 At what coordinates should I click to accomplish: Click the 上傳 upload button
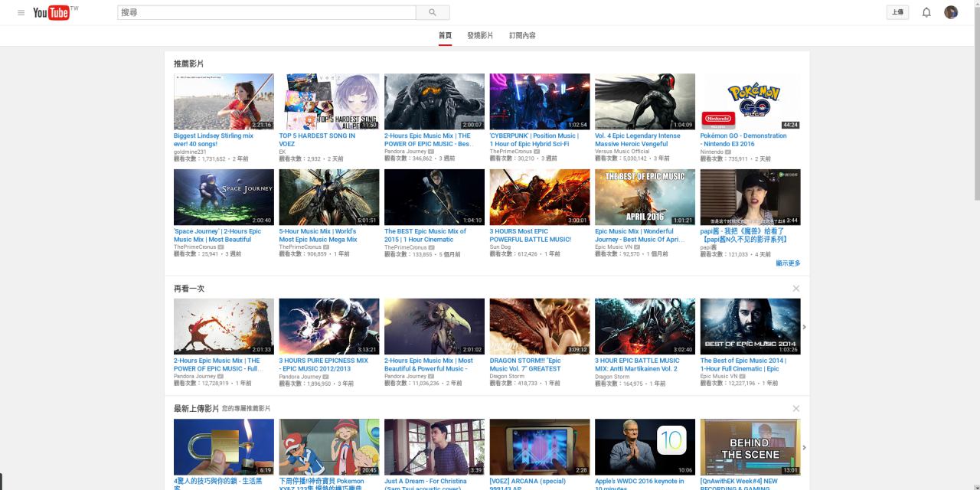coord(897,12)
